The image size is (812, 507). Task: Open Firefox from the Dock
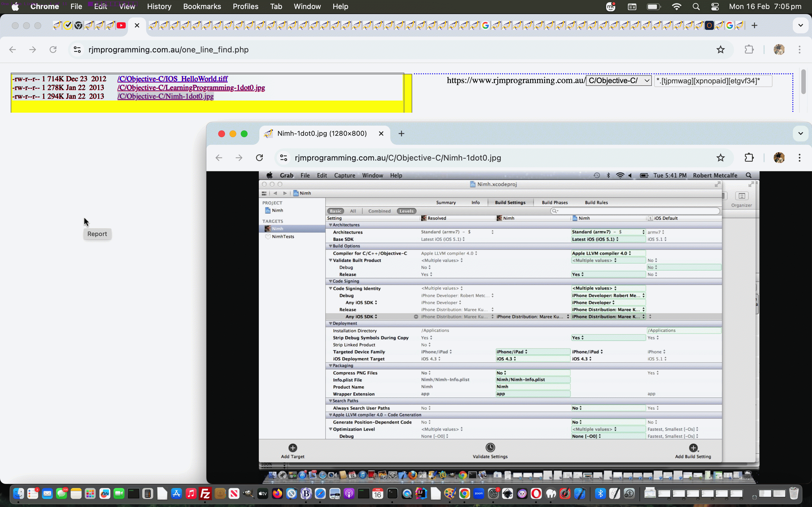pyautogui.click(x=277, y=493)
